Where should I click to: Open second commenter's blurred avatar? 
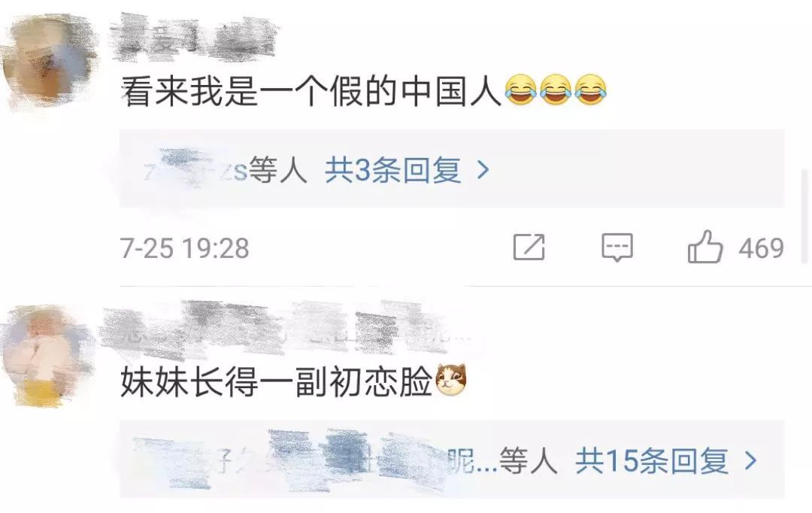point(46,356)
